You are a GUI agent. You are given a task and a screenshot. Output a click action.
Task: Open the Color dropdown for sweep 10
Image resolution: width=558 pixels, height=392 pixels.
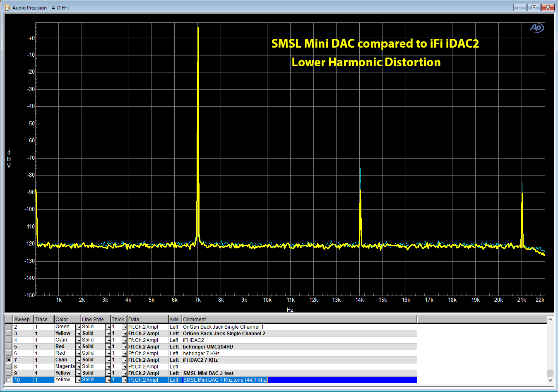(78, 380)
